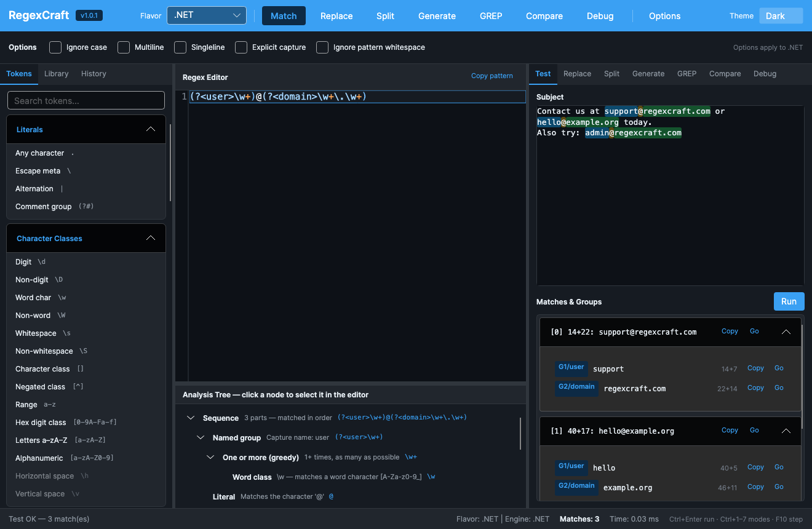
Task: Open the Generate tab in right panel
Action: point(648,74)
